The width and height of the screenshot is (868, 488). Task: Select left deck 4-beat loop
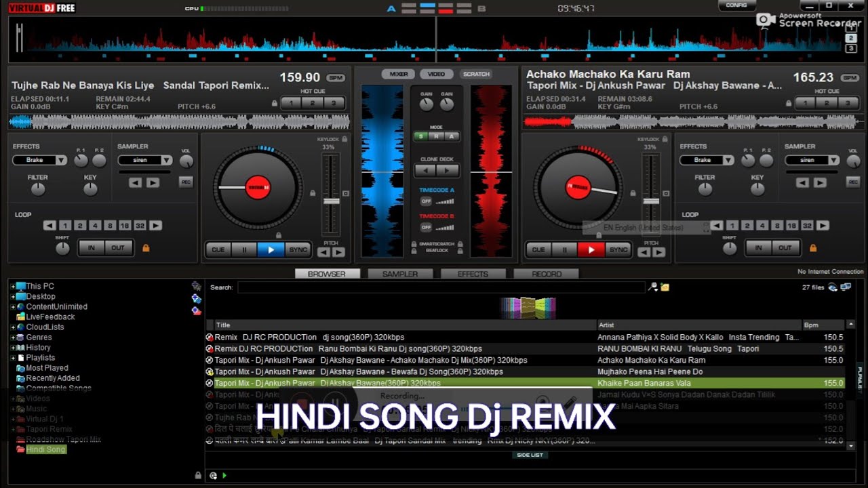[95, 226]
